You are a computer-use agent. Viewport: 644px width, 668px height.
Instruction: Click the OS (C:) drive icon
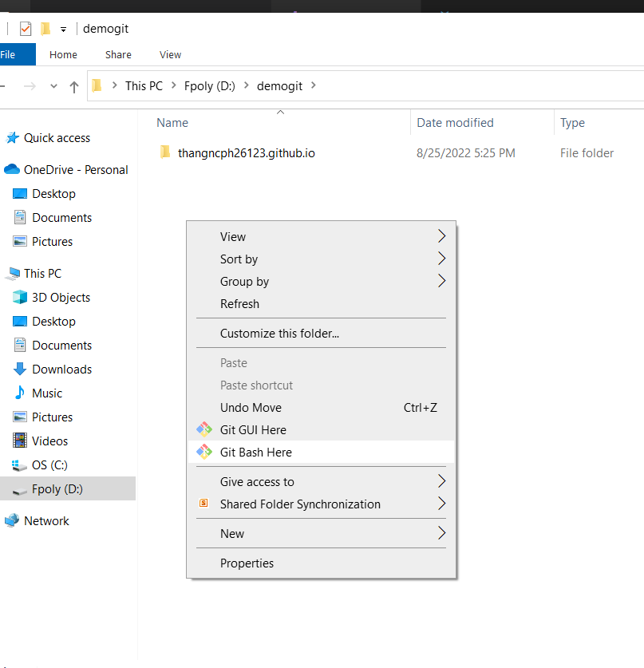19,465
